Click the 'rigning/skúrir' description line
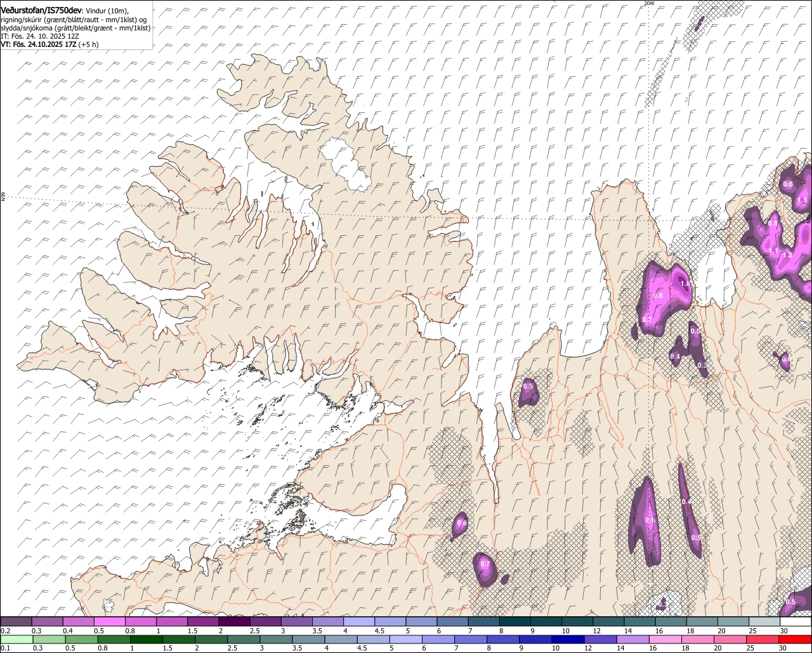 [x=74, y=20]
